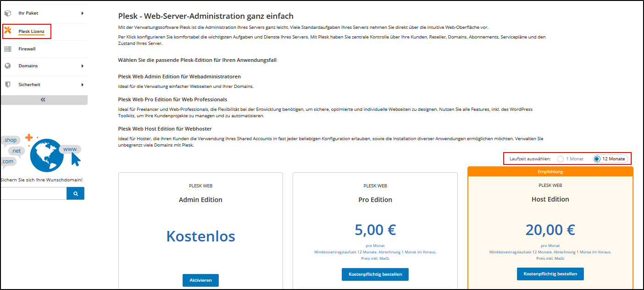Image resolution: width=644 pixels, height=290 pixels.
Task: Click Kostenpflichtig bestellen for Pro Edition
Action: [x=375, y=274]
